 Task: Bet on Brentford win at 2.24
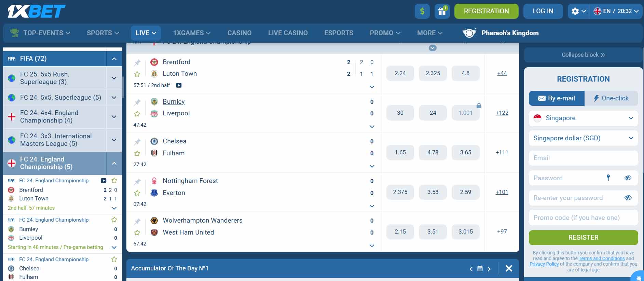(400, 73)
